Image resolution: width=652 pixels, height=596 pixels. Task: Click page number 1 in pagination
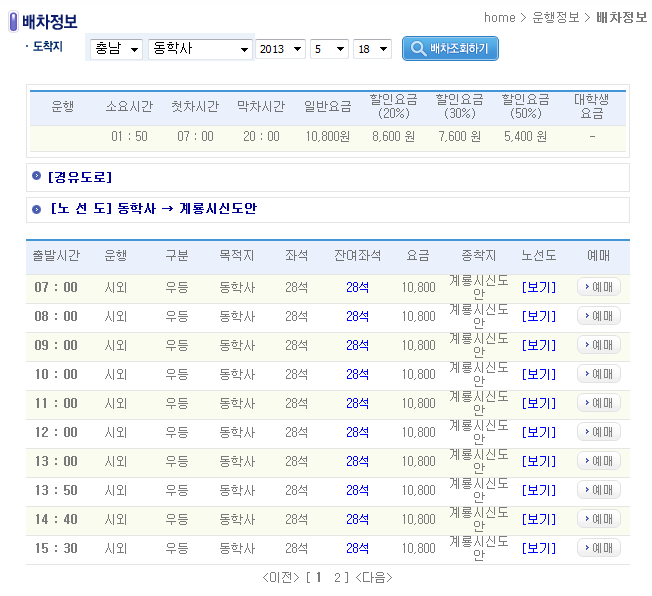[319, 577]
